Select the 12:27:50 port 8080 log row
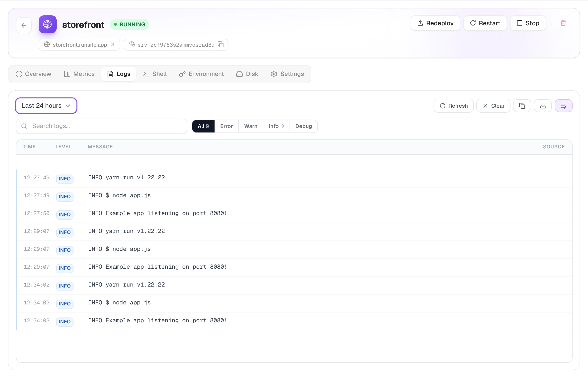This screenshot has height=390, width=588. coord(294,214)
